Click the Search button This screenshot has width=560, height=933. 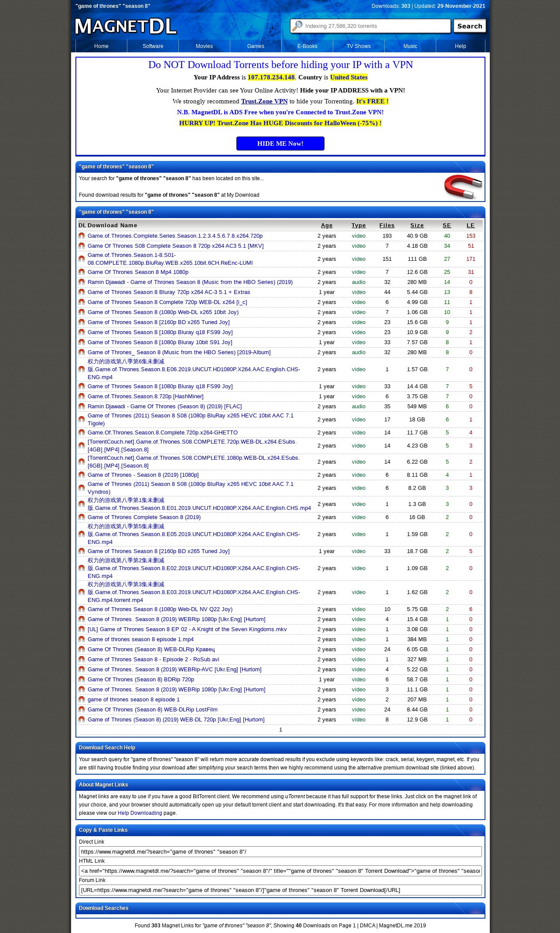pos(470,26)
